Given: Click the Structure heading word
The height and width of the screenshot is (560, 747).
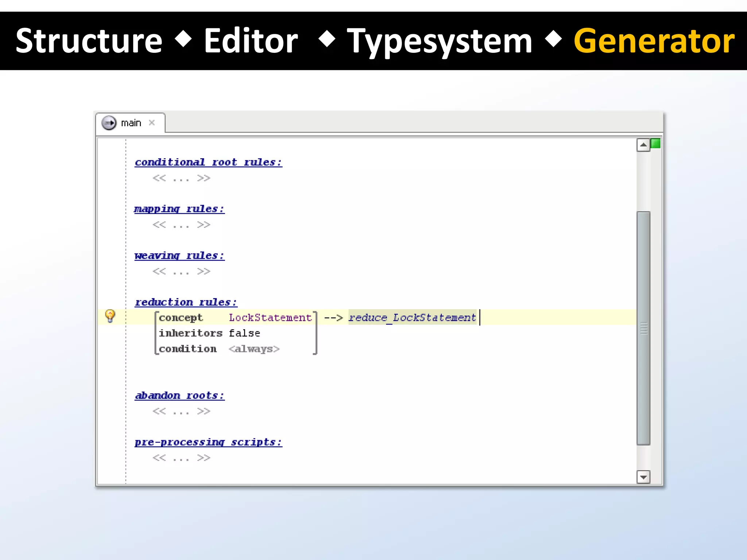Looking at the screenshot, I should [89, 41].
